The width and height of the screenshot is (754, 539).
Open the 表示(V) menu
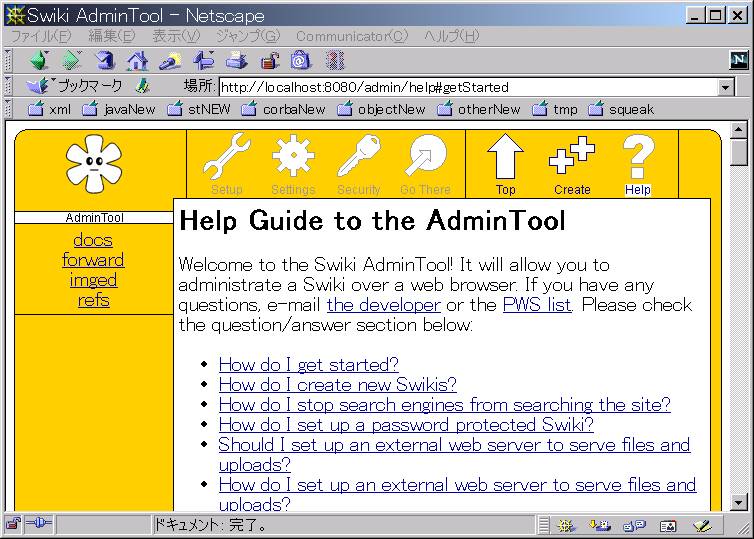click(176, 36)
